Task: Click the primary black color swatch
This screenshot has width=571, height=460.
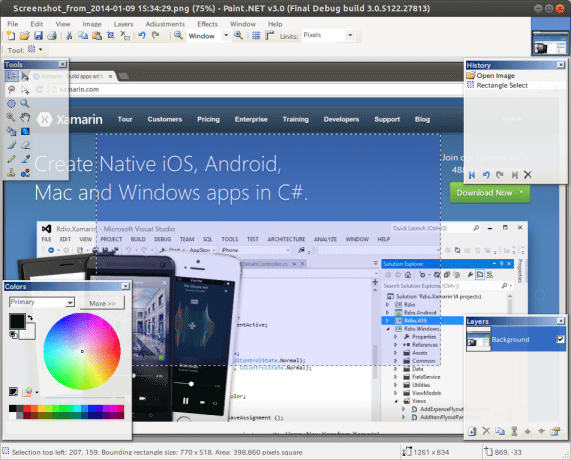Action: pos(17,321)
